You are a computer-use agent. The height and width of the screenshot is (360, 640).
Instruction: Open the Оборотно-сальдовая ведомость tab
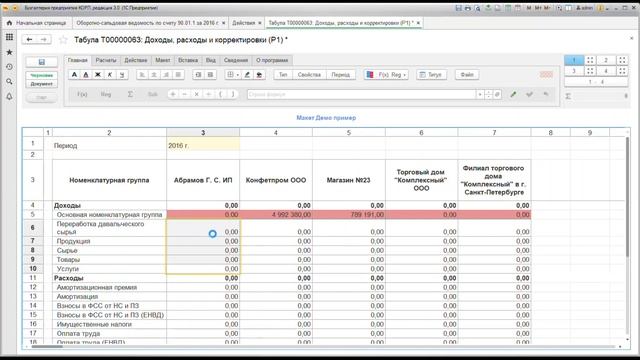(x=147, y=23)
